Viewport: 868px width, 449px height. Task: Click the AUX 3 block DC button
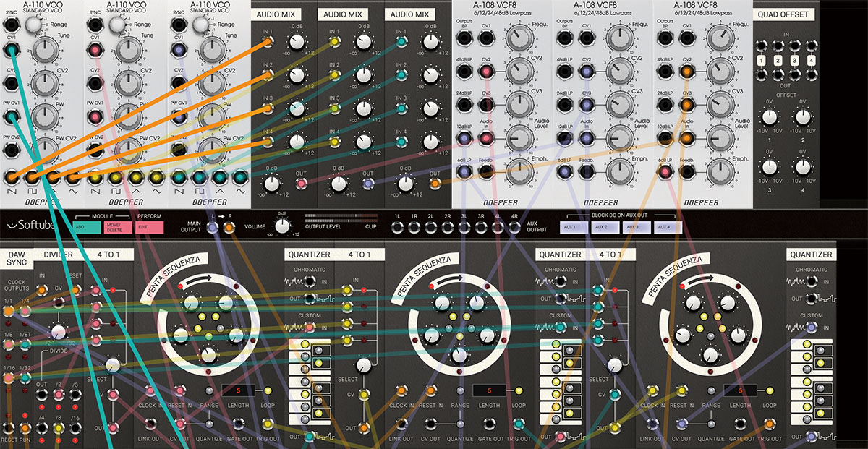[x=637, y=228]
